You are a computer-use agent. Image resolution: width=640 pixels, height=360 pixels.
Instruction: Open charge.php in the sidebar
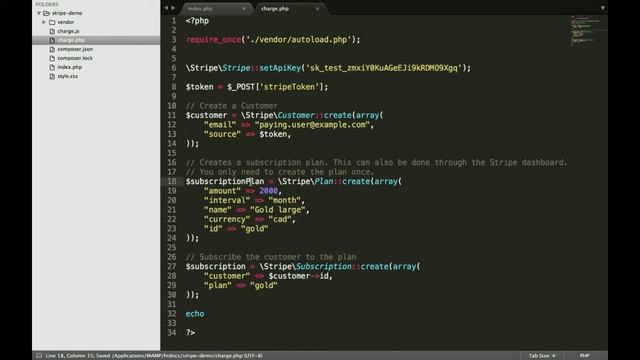[71, 40]
